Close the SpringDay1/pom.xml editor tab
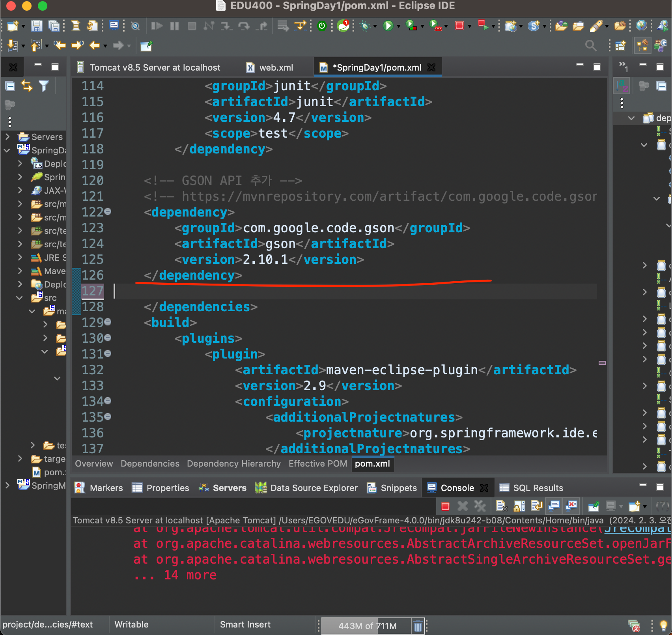Screen dimensions: 672x635 coord(432,67)
